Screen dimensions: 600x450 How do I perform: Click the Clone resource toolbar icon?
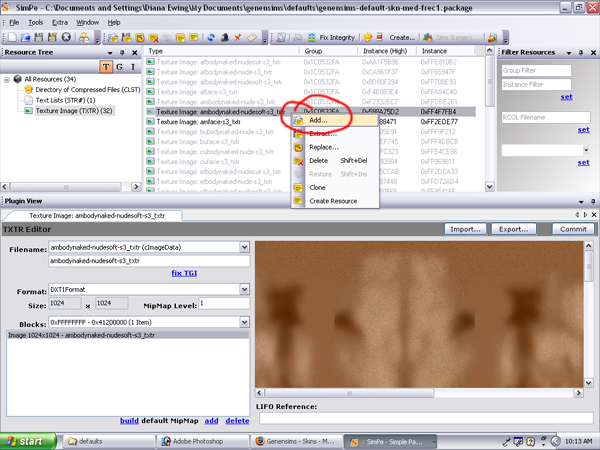point(181,38)
